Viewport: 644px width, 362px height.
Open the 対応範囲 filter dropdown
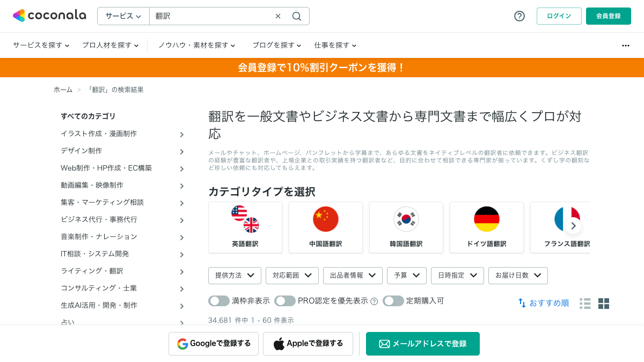(292, 275)
